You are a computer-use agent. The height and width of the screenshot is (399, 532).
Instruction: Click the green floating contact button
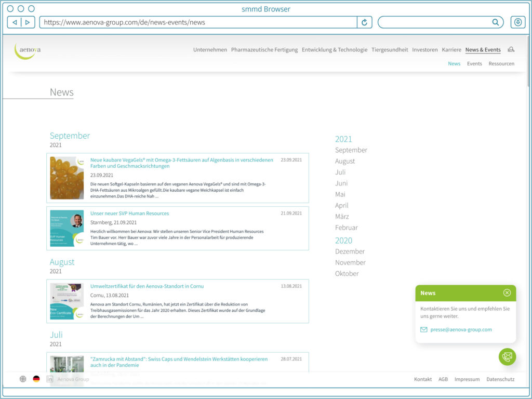tap(507, 357)
